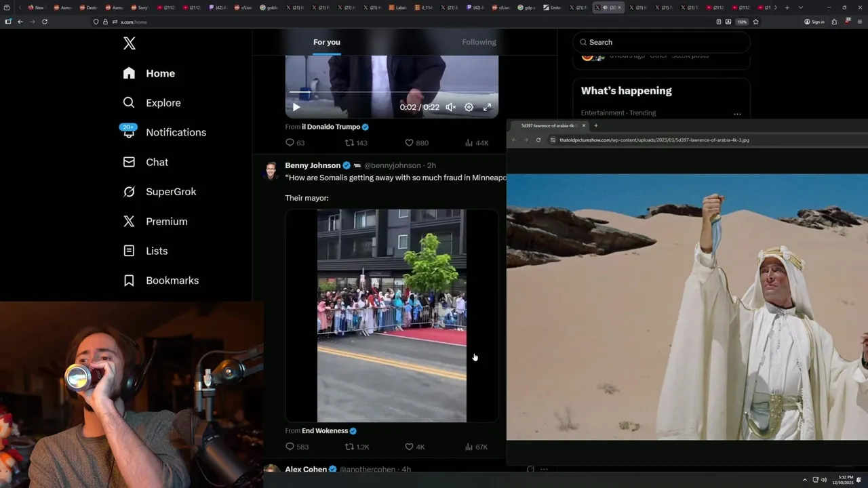
Task: Unmute the video volume icon
Action: pyautogui.click(x=450, y=107)
